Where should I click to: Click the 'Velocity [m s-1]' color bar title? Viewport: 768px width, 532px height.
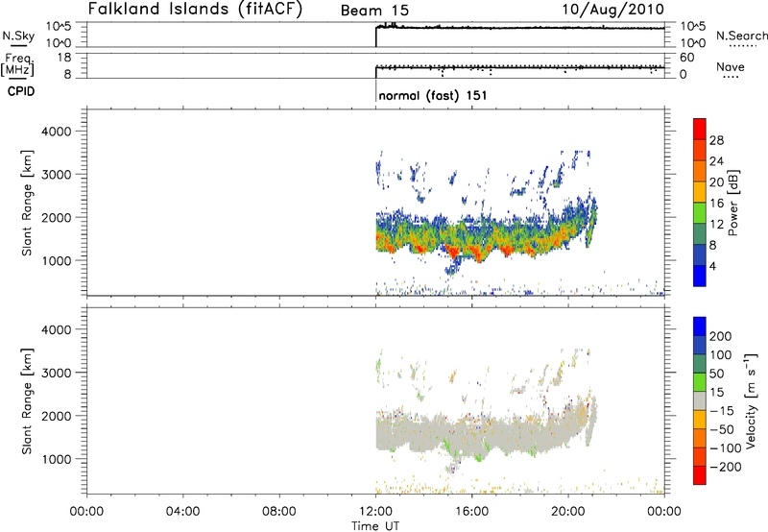tap(750, 400)
